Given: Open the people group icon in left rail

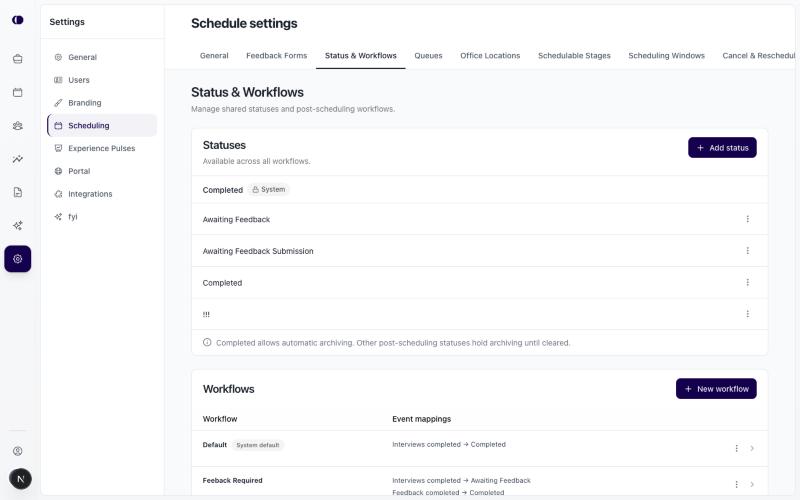Looking at the screenshot, I should [17, 126].
